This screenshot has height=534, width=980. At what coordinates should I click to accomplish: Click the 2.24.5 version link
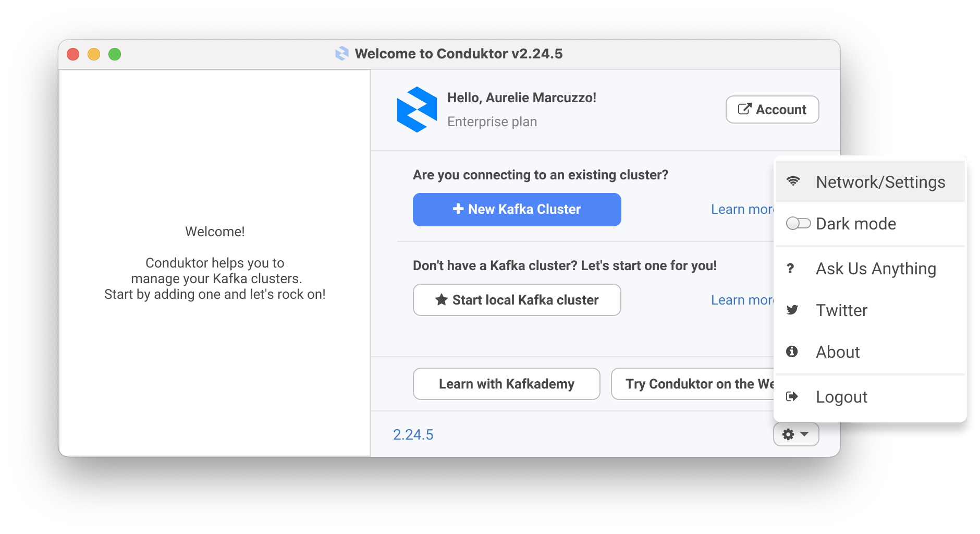[413, 434]
